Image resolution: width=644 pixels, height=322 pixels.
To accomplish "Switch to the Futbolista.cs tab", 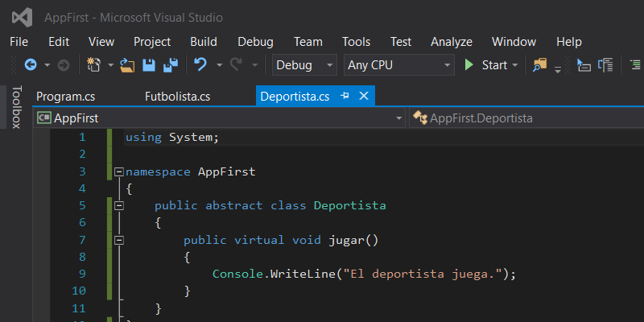I will click(x=177, y=97).
